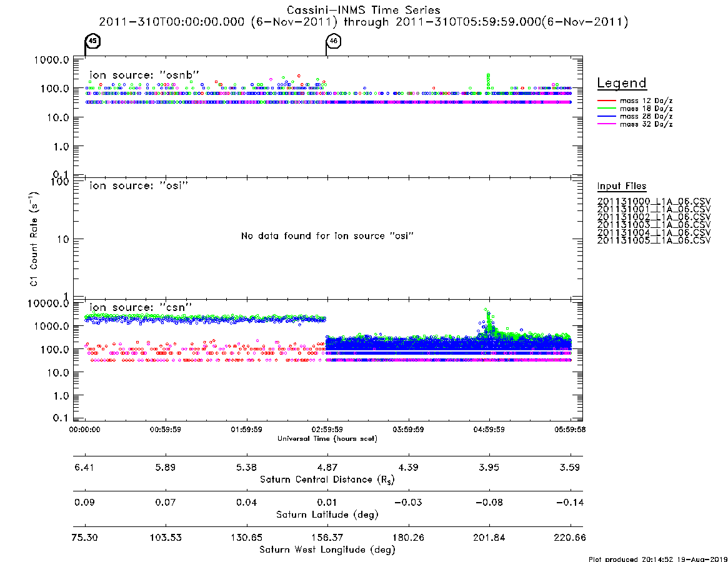Click the 10000.0 tick label in csn panel
The image size is (728, 562).
(48, 303)
